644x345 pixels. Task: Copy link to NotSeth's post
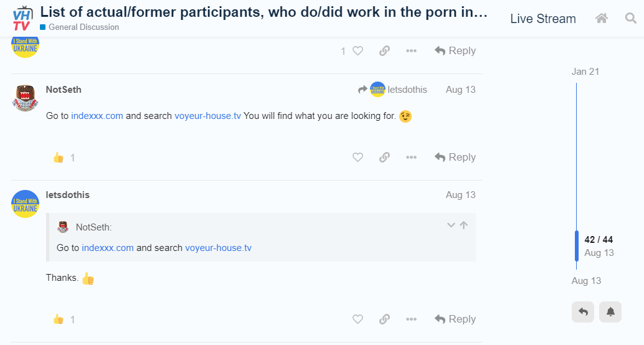coord(384,158)
